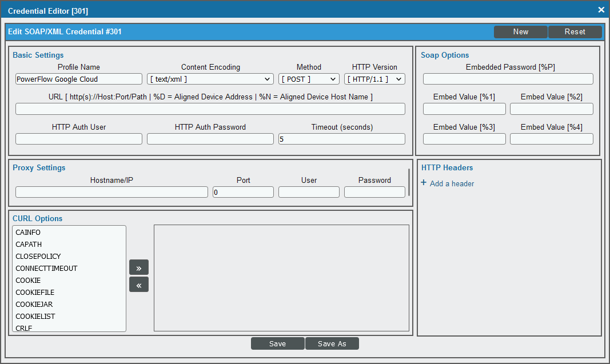The image size is (610, 364).
Task: Click the Save As button
Action: 332,343
